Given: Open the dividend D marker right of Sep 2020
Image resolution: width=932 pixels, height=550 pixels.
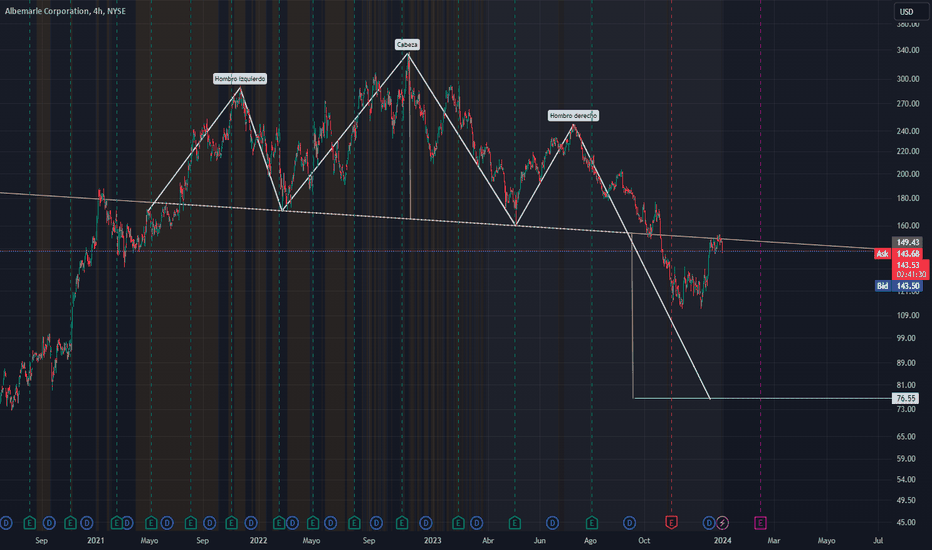Looking at the screenshot, I should (49, 523).
